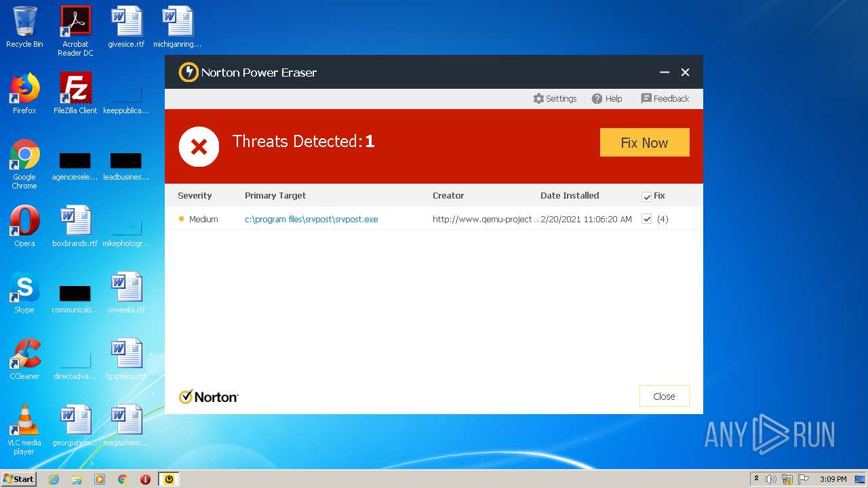This screenshot has width=868, height=488.
Task: Open the Action Center flag in system tray
Action: (804, 479)
